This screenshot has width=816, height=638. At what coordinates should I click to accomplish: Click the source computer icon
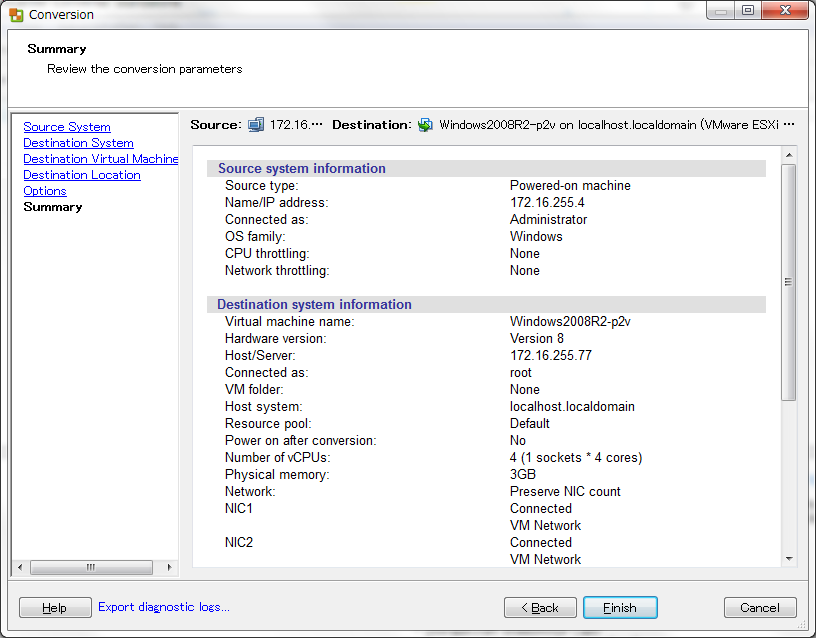point(256,125)
